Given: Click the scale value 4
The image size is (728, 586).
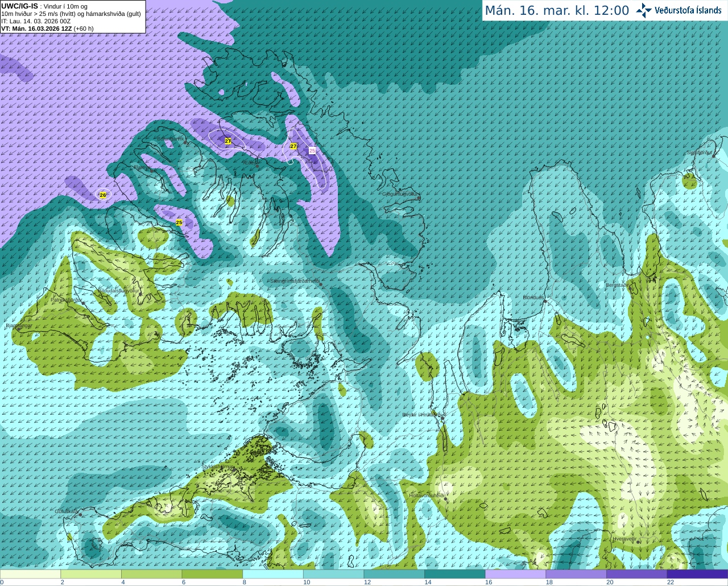Looking at the screenshot, I should 123,582.
